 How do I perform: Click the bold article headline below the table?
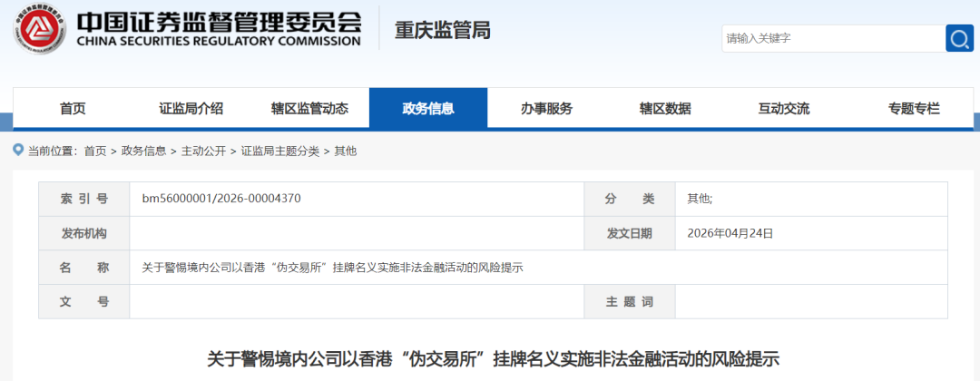point(493,360)
